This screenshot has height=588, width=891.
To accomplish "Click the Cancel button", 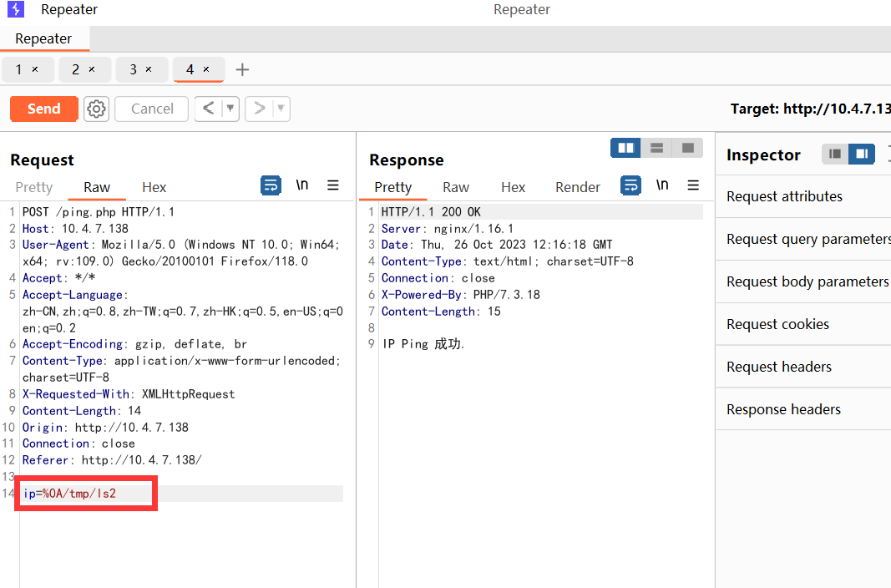I will coord(152,109).
